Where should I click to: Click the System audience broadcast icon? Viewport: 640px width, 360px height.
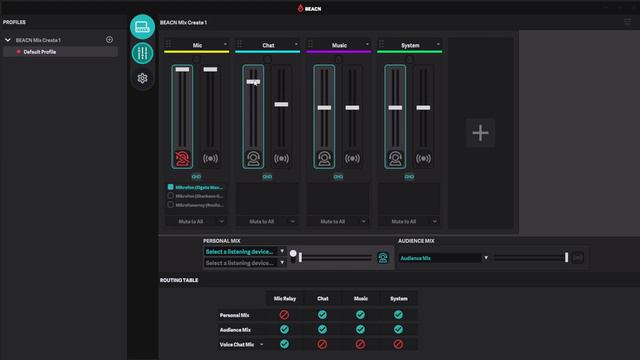pyautogui.click(x=423, y=158)
